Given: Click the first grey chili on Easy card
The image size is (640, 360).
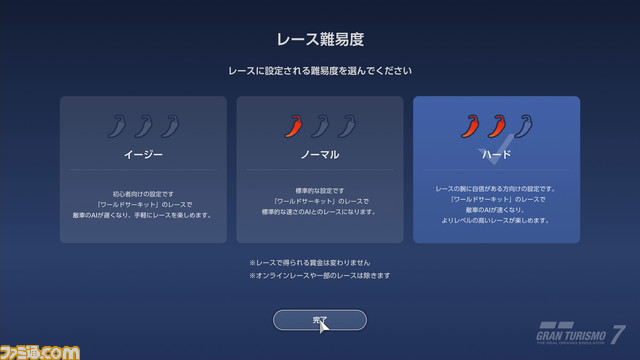Looking at the screenshot, I should 117,126.
